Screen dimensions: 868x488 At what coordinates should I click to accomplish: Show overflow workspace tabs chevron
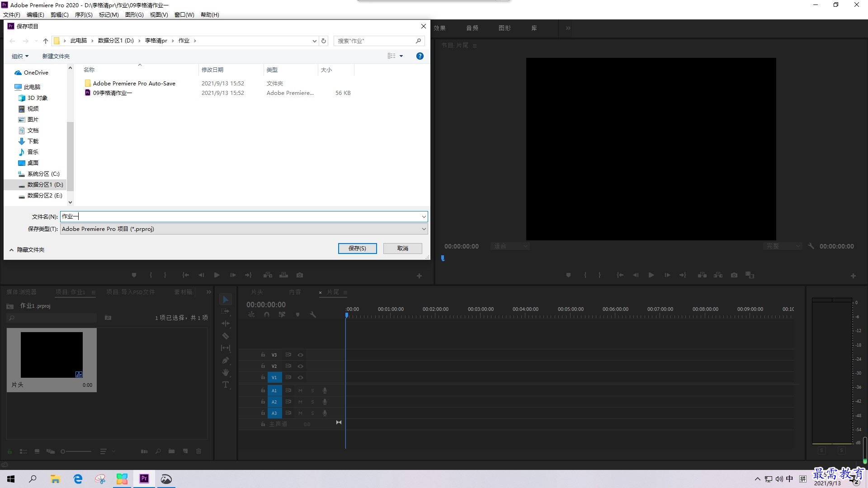[568, 28]
